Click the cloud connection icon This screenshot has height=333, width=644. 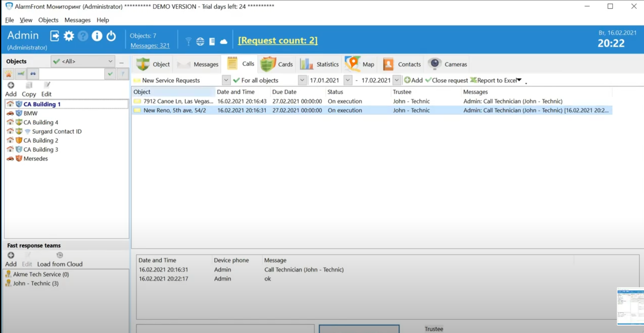tap(224, 42)
